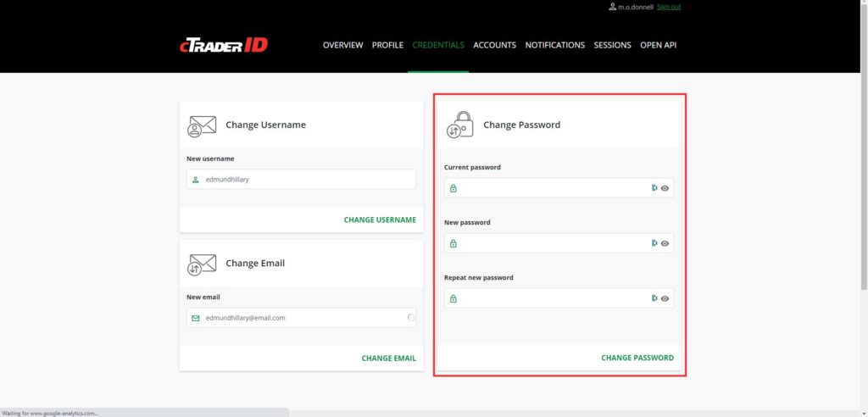868x417 pixels.
Task: Click the Change Username envelope icon
Action: click(x=202, y=125)
